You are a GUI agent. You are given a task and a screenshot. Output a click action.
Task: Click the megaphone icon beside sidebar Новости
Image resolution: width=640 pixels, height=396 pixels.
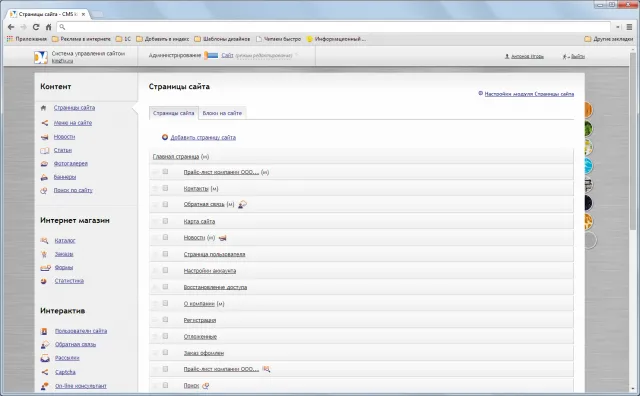point(44,137)
